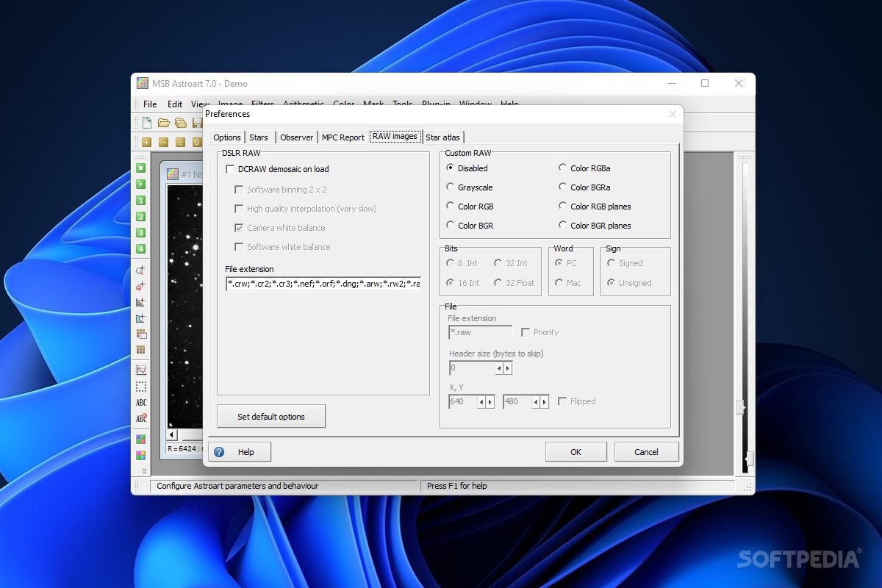Click the yellow plus (Add) arithmetic icon
The height and width of the screenshot is (588, 882).
click(x=147, y=142)
